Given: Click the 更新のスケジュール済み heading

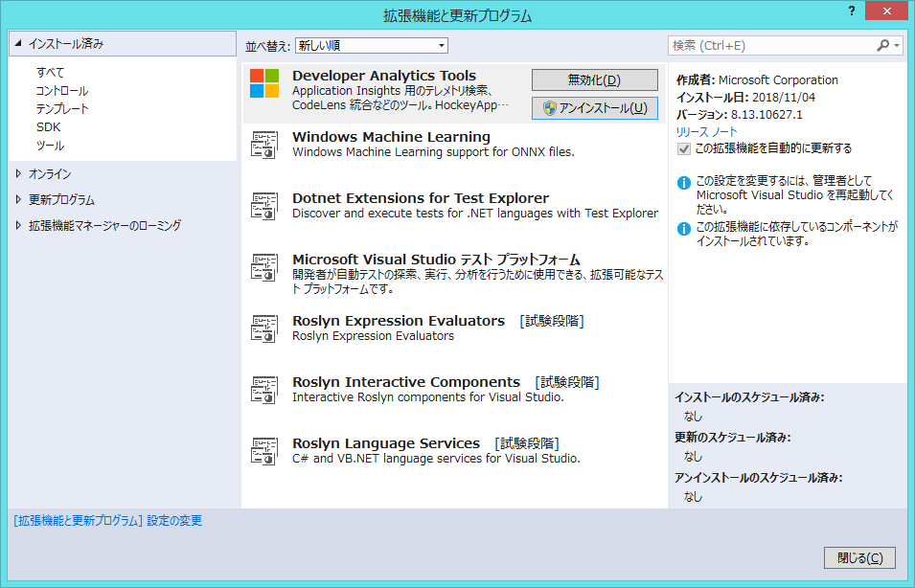Looking at the screenshot, I should (733, 438).
